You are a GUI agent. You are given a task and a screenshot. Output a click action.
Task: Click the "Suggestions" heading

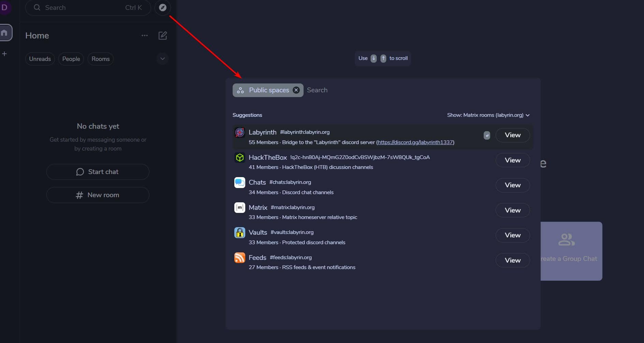coord(247,115)
